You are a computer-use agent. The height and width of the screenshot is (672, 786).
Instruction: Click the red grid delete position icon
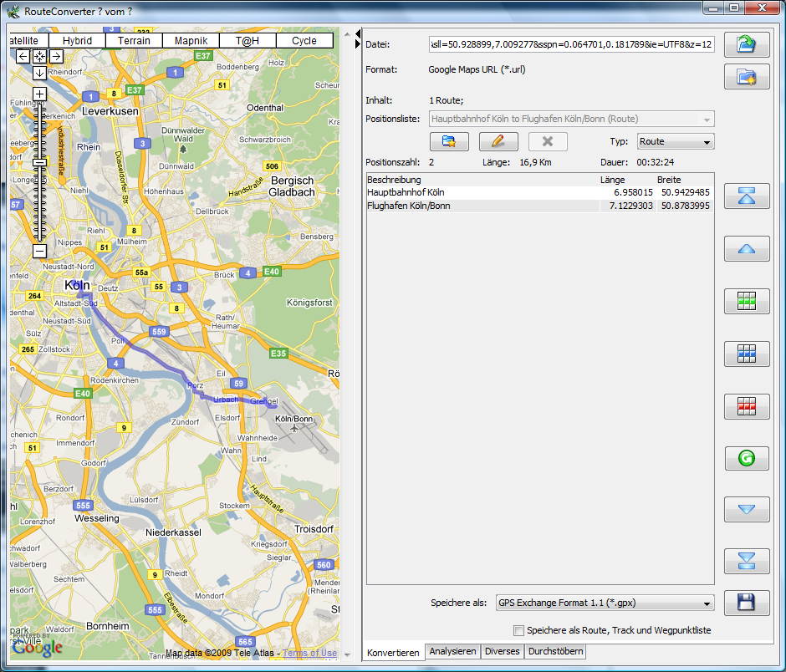(x=747, y=406)
